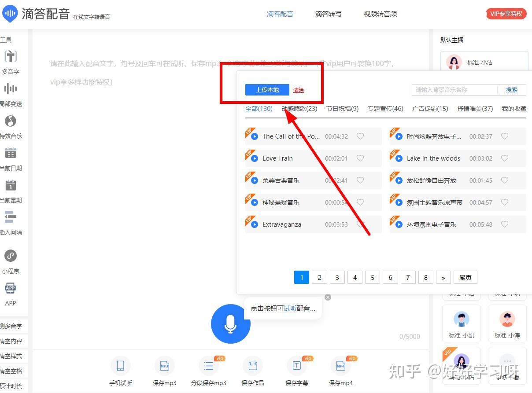Favorite the Love Train track
Screen dimensions: 532x393
tap(360, 158)
